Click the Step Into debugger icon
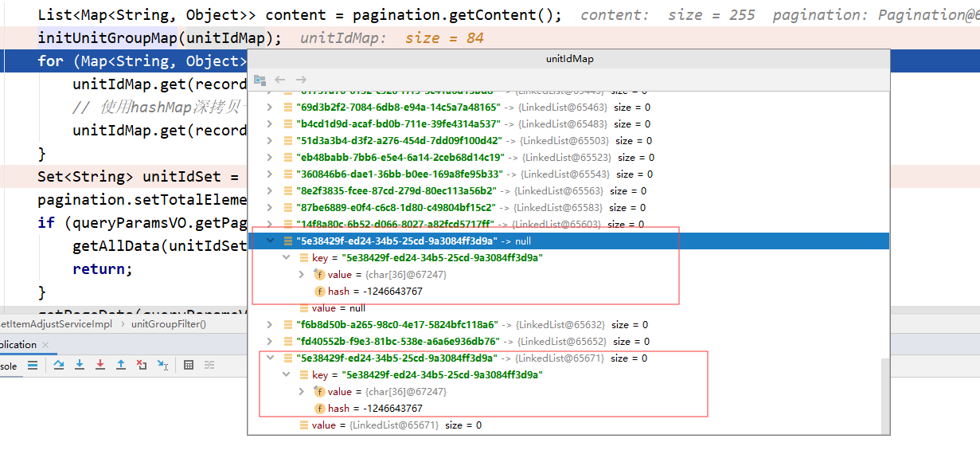980x466 pixels. pos(80,365)
